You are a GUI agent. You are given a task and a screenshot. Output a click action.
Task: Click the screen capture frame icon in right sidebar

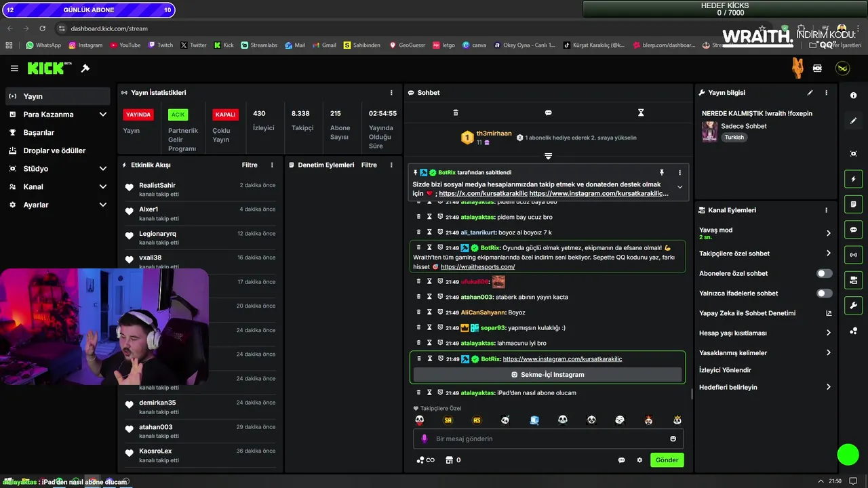coord(853,154)
